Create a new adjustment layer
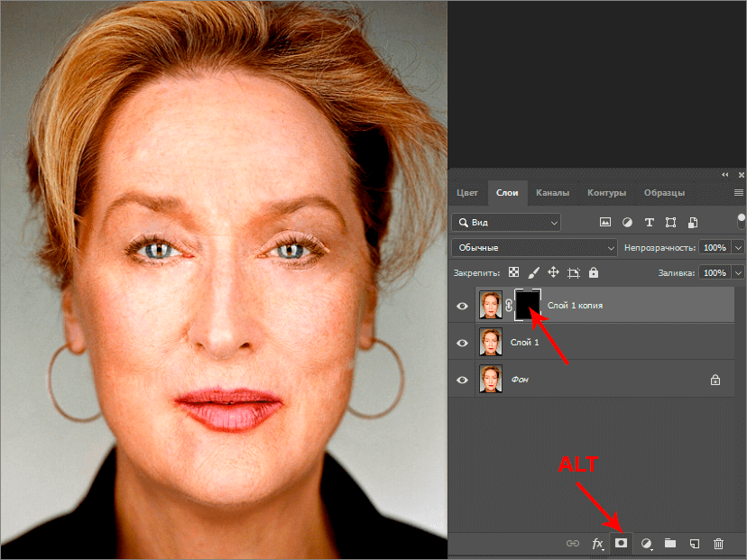Viewport: 747px width, 560px height. pyautogui.click(x=646, y=544)
